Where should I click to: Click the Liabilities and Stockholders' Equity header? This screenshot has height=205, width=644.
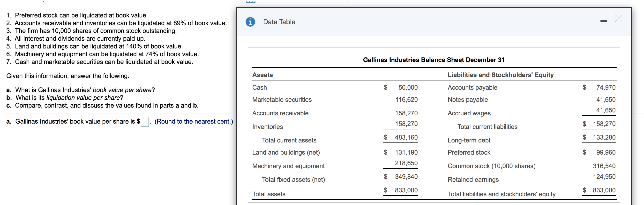[x=501, y=75]
